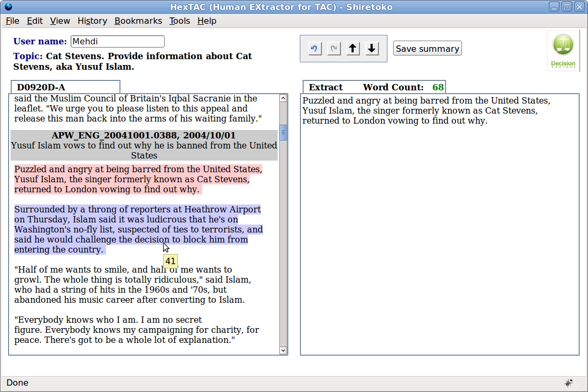Open the File menu

[12, 21]
